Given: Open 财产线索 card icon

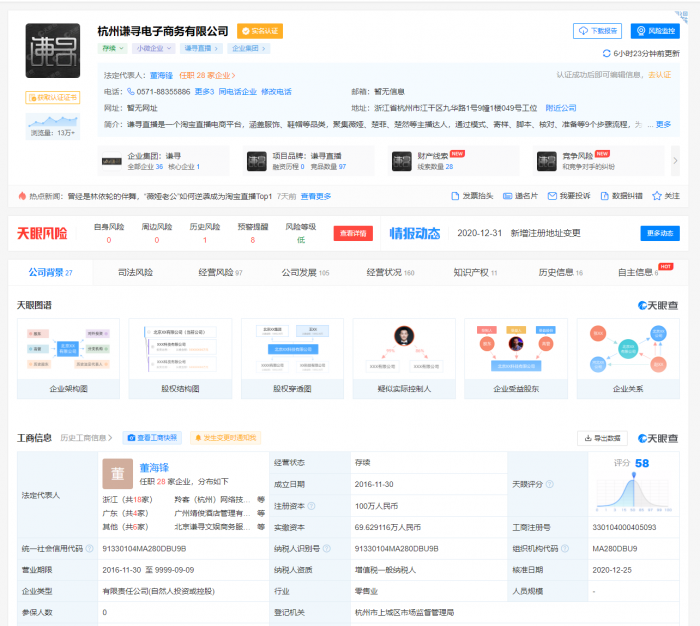Looking at the screenshot, I should (402, 161).
